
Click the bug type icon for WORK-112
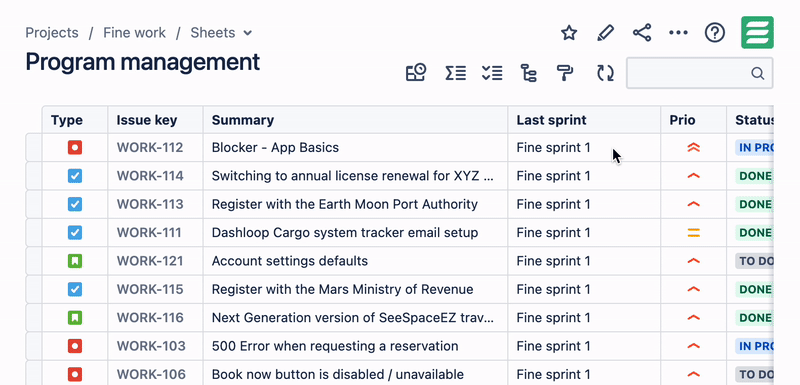[x=75, y=148]
